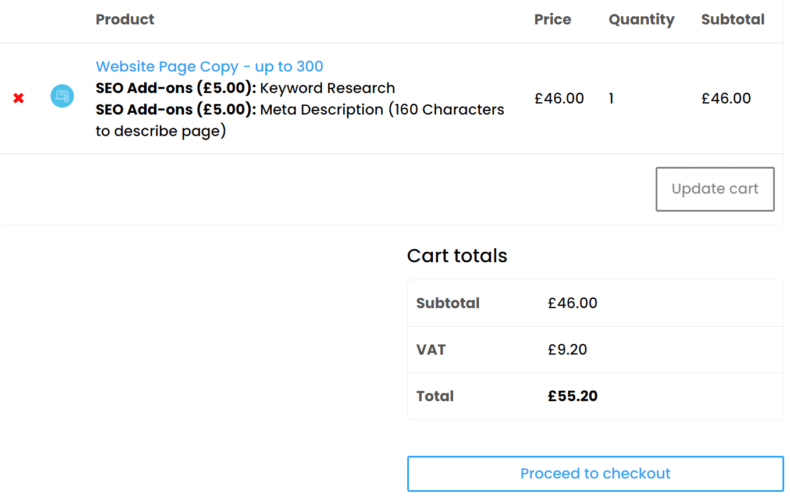Click the Meta Description add-on text

click(x=382, y=109)
